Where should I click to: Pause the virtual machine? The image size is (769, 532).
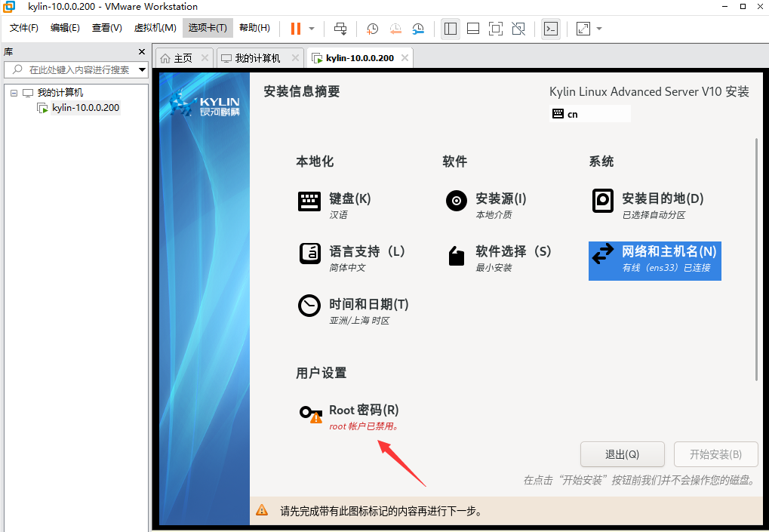[295, 29]
